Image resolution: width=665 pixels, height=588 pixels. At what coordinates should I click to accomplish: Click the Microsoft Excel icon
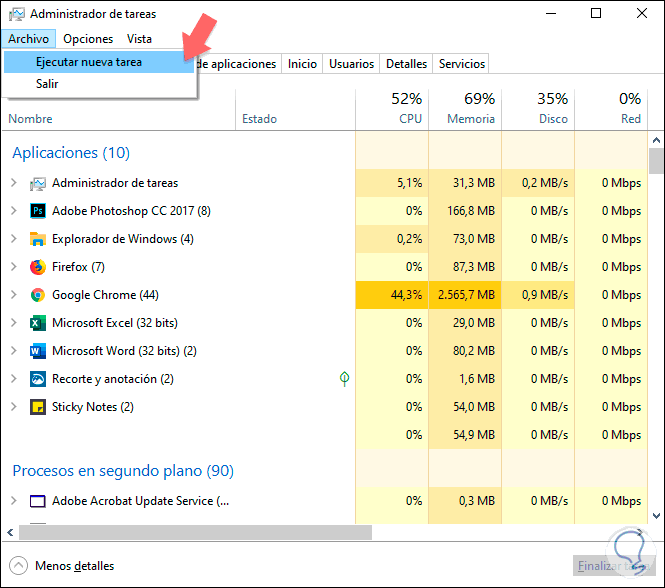38,323
